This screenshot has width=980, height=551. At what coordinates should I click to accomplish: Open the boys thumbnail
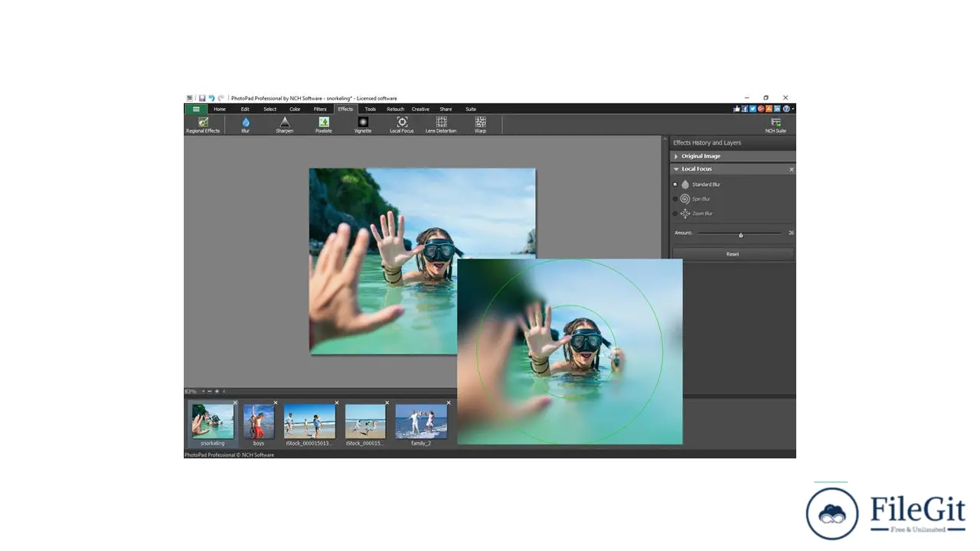click(259, 421)
